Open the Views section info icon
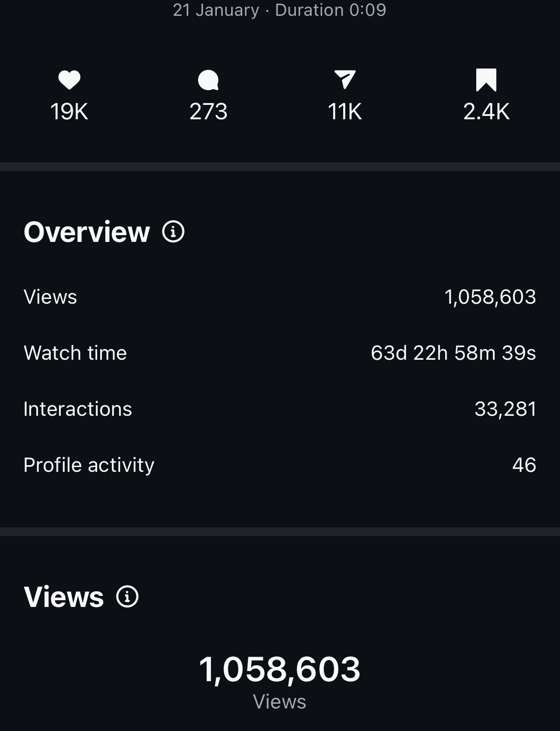Viewport: 560px width, 731px height. [x=127, y=596]
